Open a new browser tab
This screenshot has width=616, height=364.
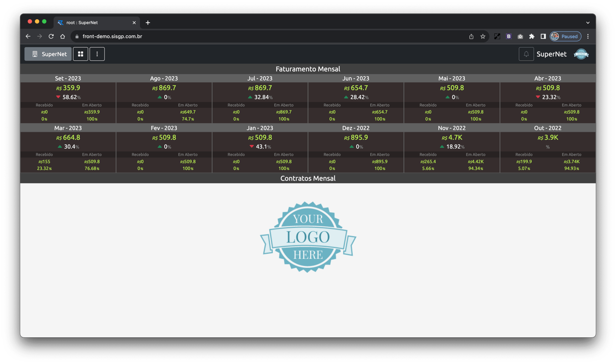point(148,22)
